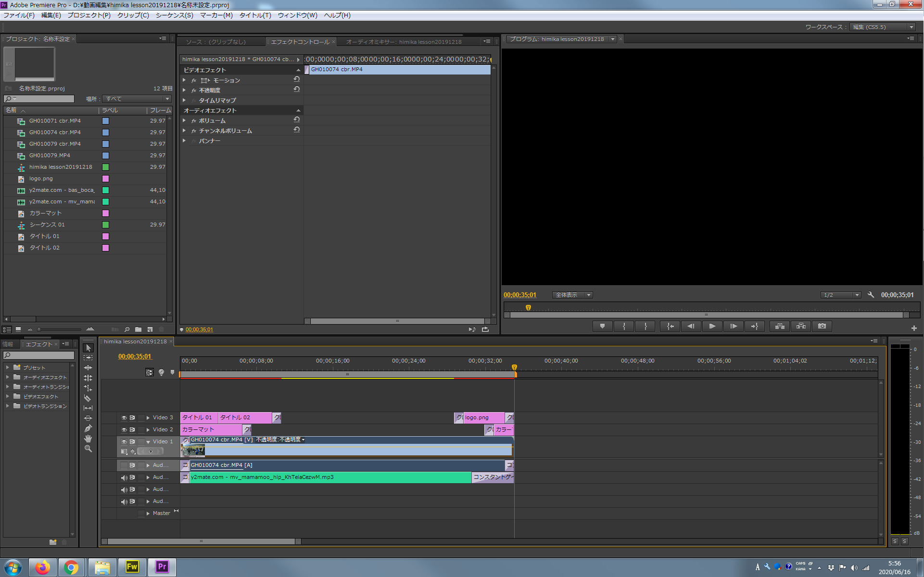
Task: Expand ボリューム audio effect
Action: click(184, 121)
